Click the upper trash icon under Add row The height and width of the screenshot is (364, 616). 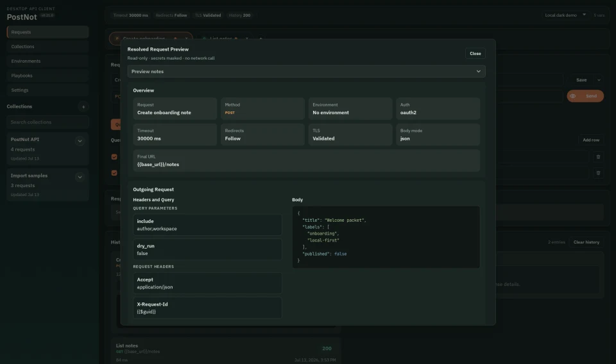coord(598,157)
